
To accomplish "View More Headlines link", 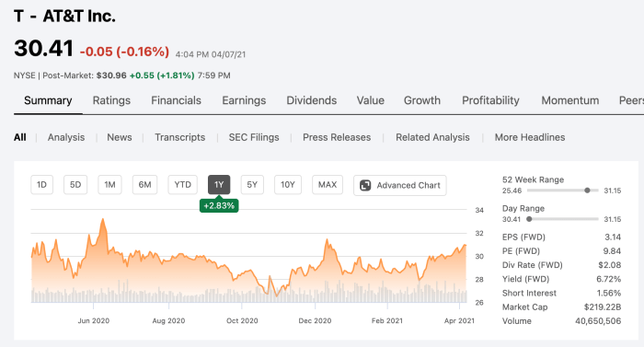I will pos(530,137).
